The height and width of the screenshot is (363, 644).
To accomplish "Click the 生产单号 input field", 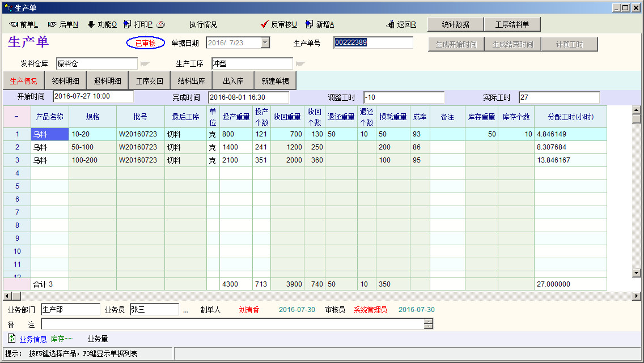I will 373,43.
